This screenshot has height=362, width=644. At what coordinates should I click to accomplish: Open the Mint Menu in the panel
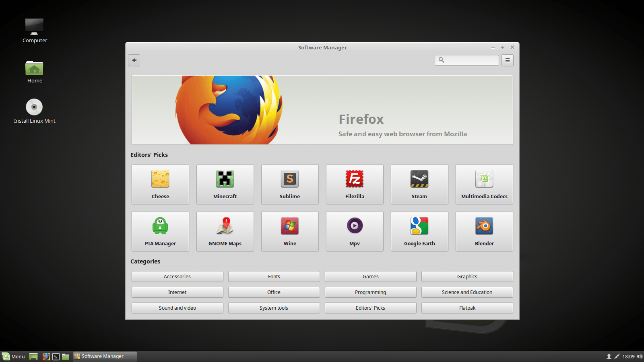point(14,356)
